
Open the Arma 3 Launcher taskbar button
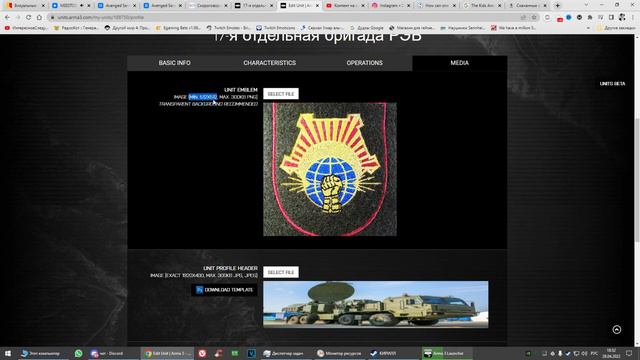pyautogui.click(x=446, y=353)
